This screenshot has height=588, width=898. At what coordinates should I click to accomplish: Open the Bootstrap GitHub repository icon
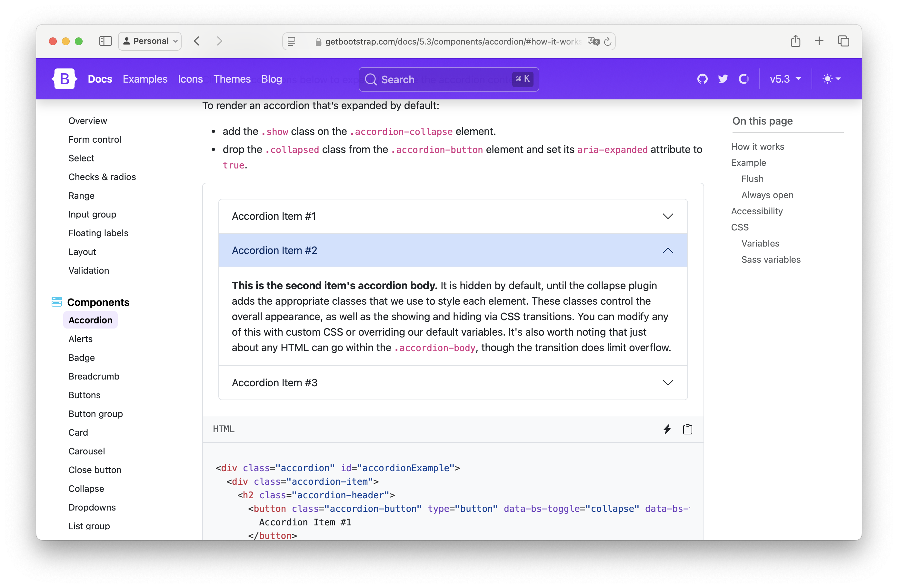[x=702, y=79]
